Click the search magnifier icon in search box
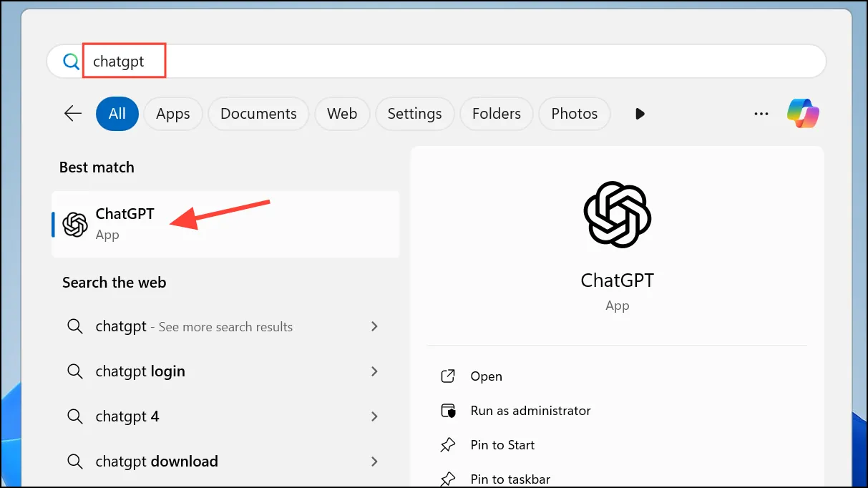This screenshot has width=868, height=488. tap(71, 62)
